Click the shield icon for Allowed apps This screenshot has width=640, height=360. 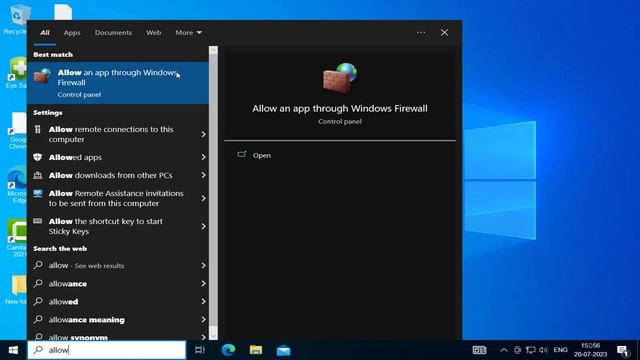38,157
